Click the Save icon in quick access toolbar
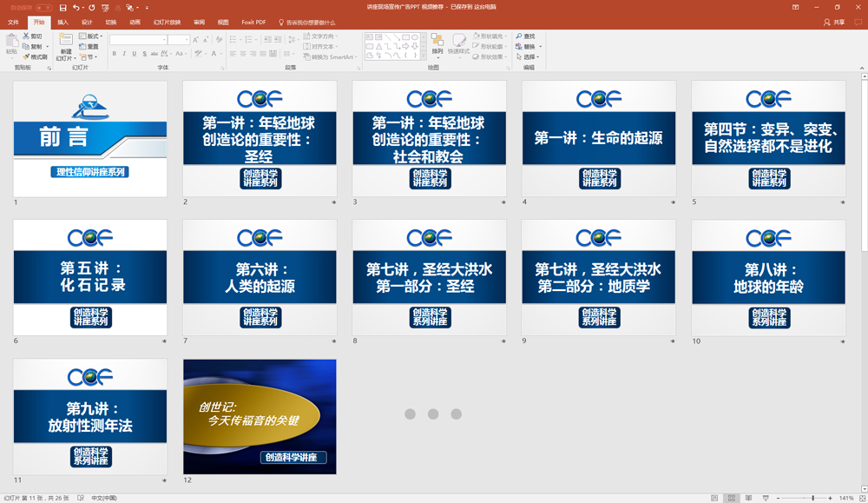 pyautogui.click(x=63, y=8)
